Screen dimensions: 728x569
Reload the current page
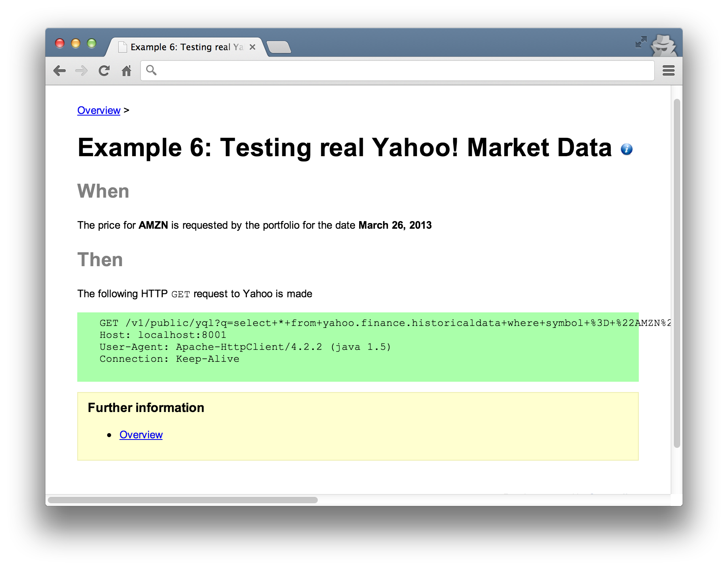[104, 71]
